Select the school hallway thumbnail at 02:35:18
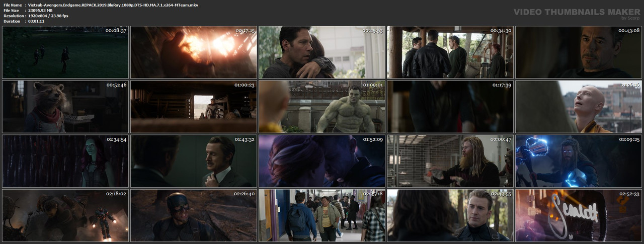644x244 pixels. click(x=322, y=215)
